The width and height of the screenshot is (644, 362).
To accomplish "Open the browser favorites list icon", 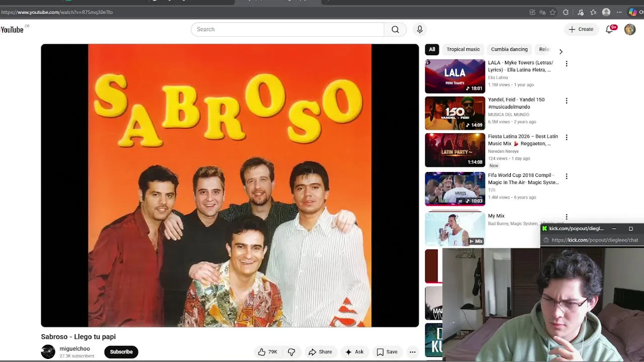I will tap(593, 12).
